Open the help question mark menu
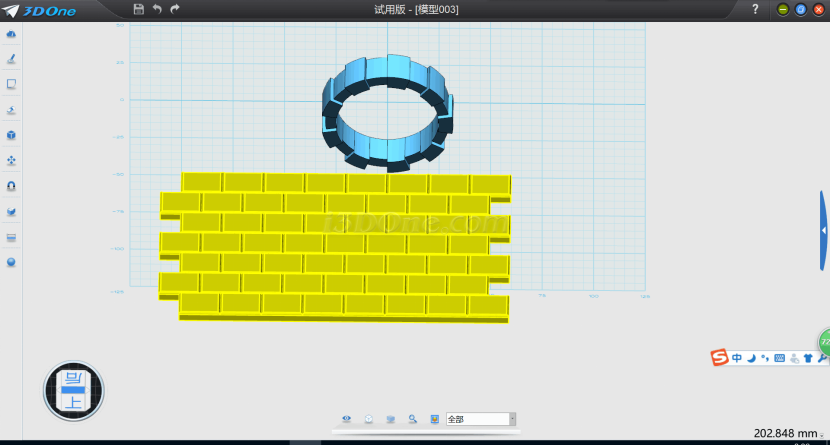The image size is (830, 446). click(x=755, y=9)
